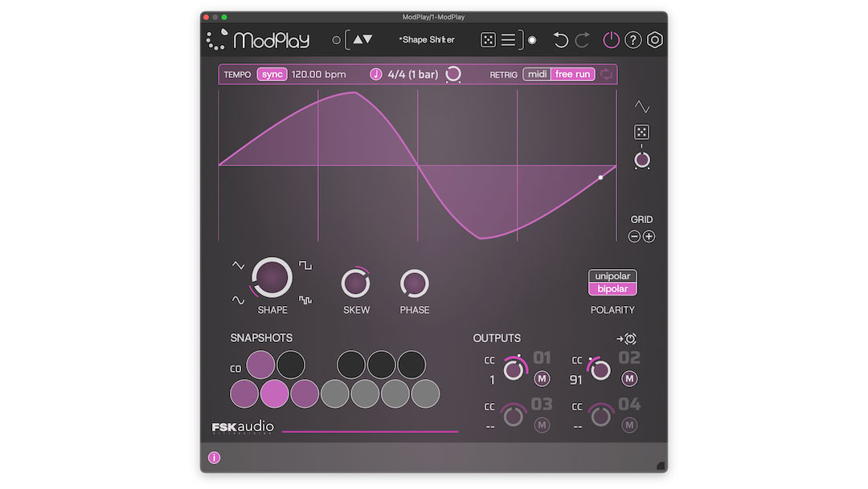This screenshot has width=868, height=489.
Task: Toggle the tempo sync button
Action: (x=272, y=74)
